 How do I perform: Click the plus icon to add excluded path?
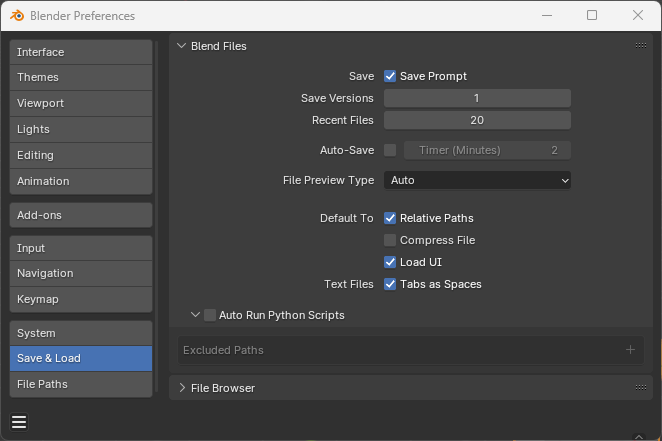630,350
